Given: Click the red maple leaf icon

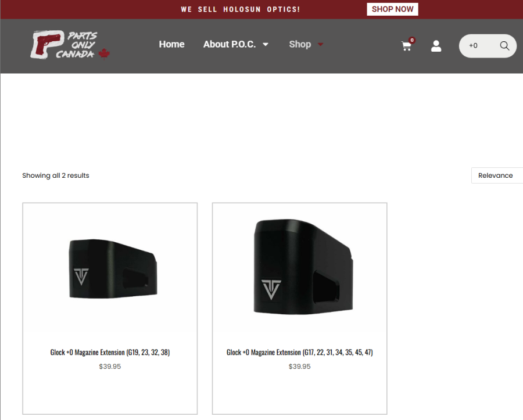Looking at the screenshot, I should pos(104,54).
